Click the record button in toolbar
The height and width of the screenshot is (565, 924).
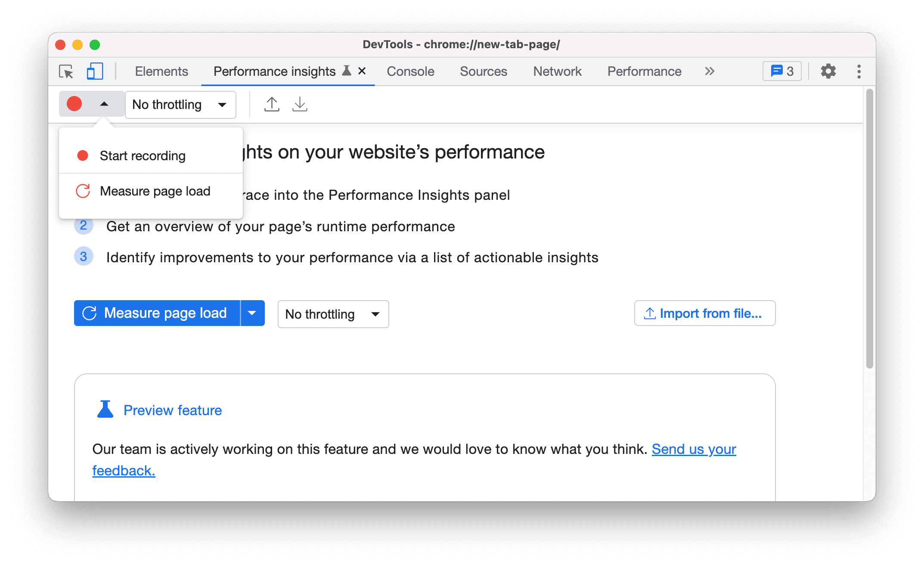tap(74, 104)
